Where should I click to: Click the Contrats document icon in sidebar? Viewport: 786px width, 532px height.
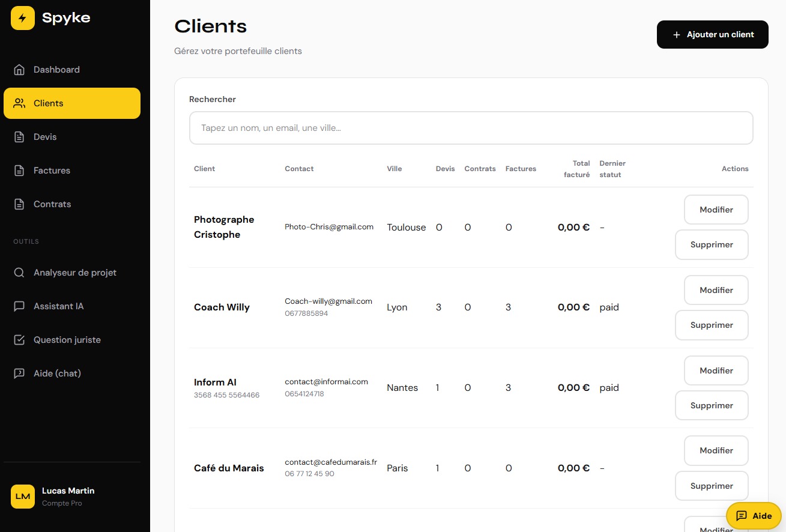tap(19, 204)
